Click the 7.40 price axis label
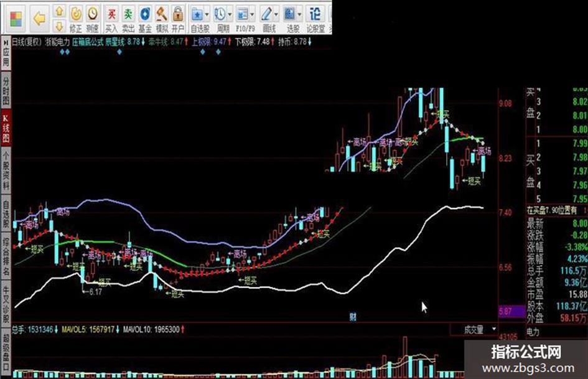This screenshot has height=379, width=588. click(505, 212)
